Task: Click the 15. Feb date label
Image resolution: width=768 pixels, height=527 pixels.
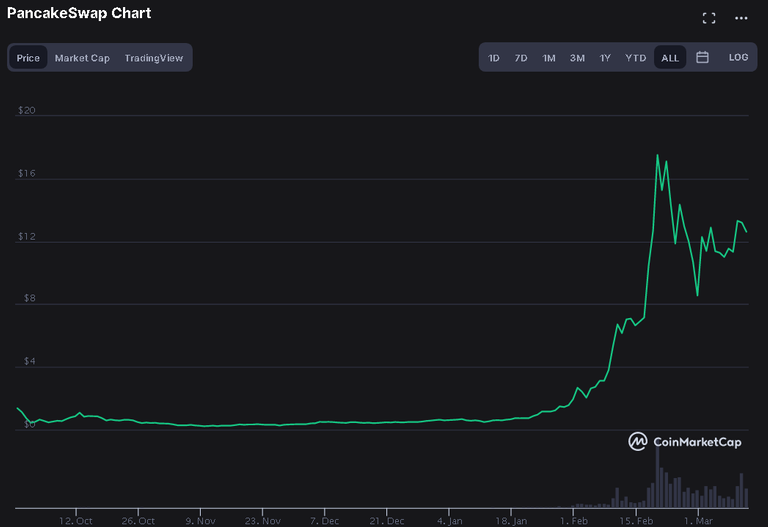Action: tap(636, 521)
